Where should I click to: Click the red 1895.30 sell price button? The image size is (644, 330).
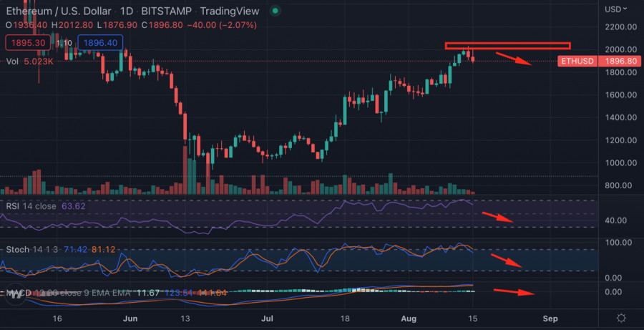[x=26, y=43]
